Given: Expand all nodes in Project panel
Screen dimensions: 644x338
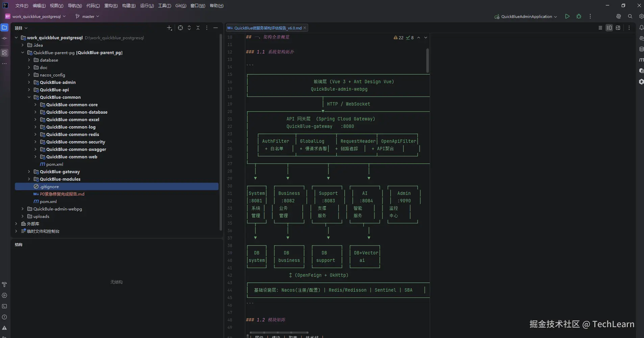Looking at the screenshot, I should [189, 28].
